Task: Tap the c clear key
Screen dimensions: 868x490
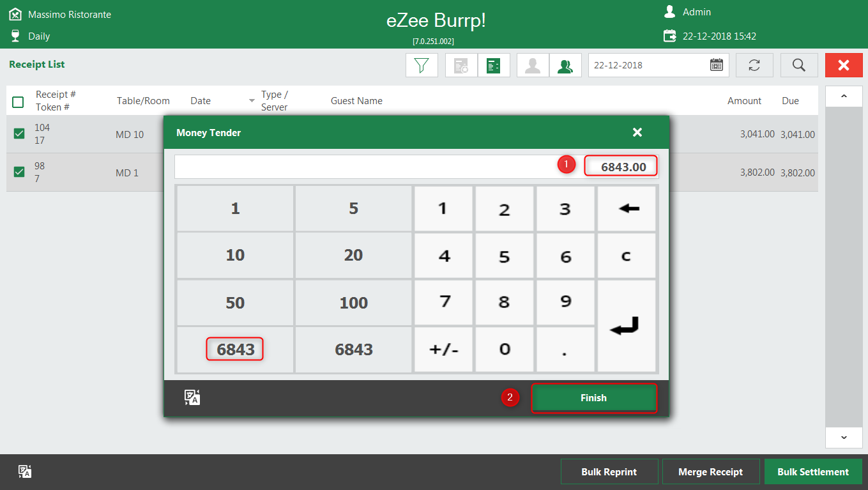Action: point(627,255)
